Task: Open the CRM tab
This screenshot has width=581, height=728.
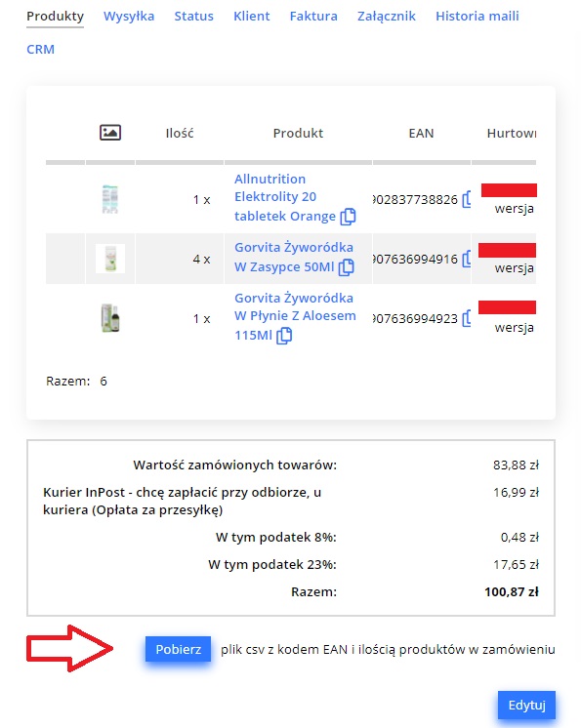Action: click(40, 49)
